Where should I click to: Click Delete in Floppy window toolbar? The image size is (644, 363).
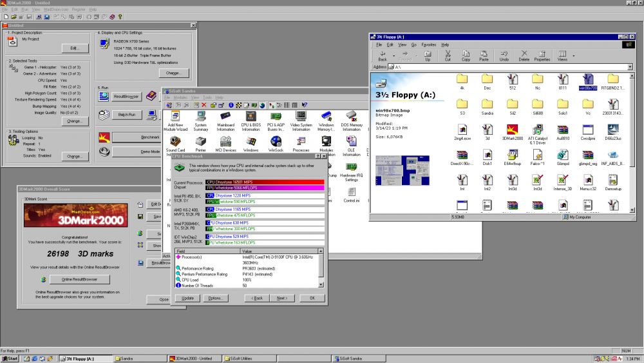pos(524,56)
